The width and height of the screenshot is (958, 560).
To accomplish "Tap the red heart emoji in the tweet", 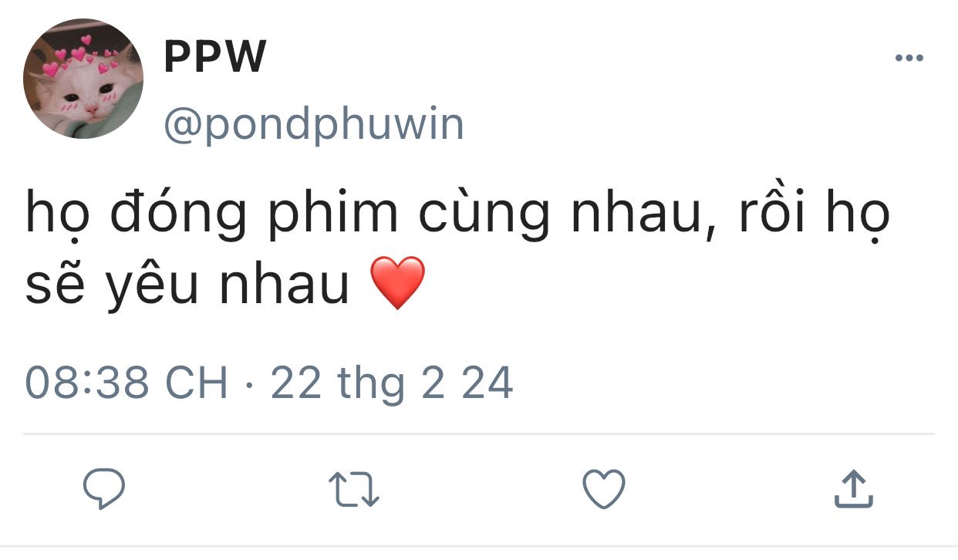I will coord(398,283).
